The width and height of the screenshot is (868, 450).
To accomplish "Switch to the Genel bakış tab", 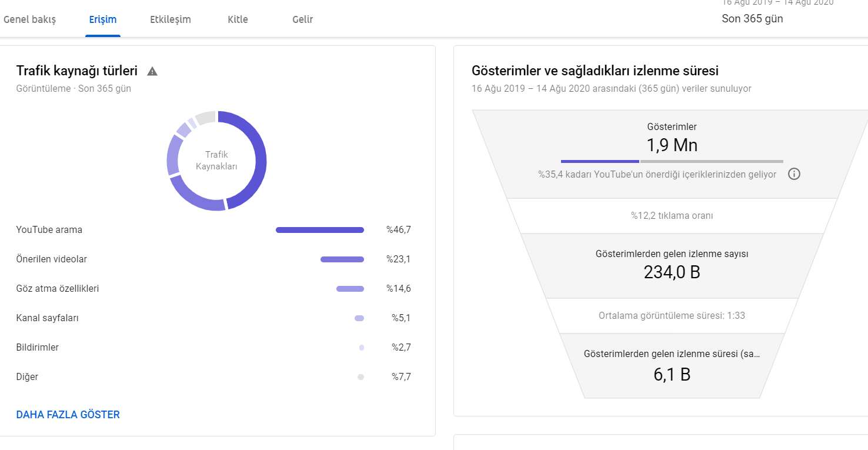I will click(29, 19).
